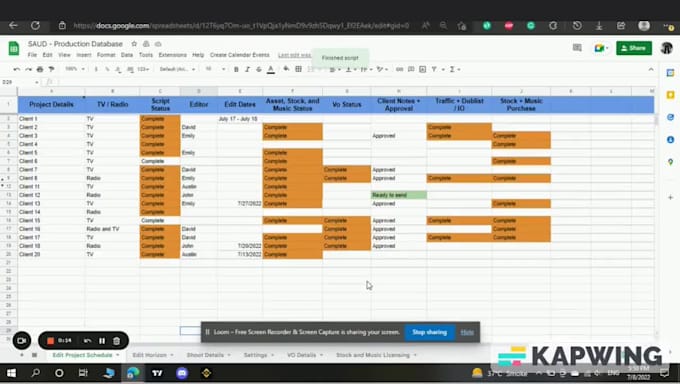This screenshot has height=384, width=680.
Task: Click the Print icon in the toolbar
Action: pyautogui.click(x=40, y=69)
